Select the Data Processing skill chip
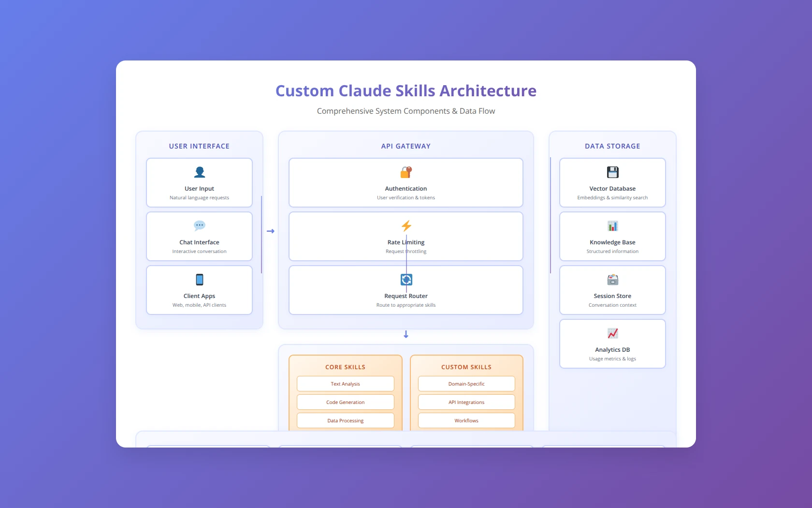Viewport: 812px width, 508px height. click(346, 420)
